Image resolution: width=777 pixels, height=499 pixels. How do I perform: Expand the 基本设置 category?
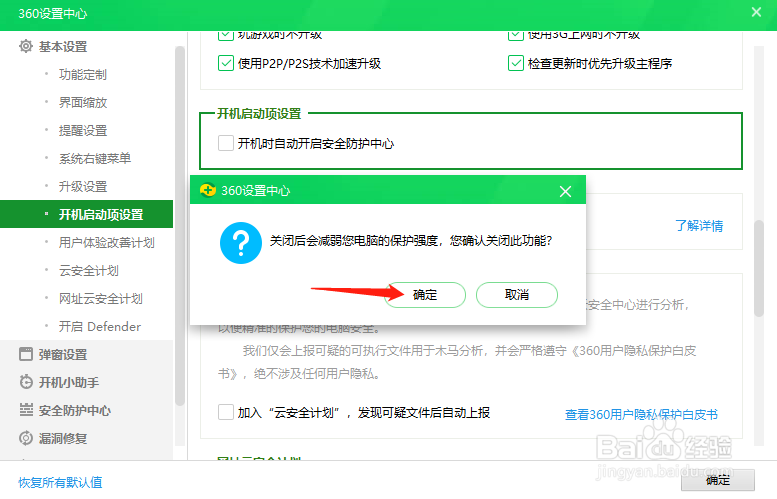(x=63, y=47)
